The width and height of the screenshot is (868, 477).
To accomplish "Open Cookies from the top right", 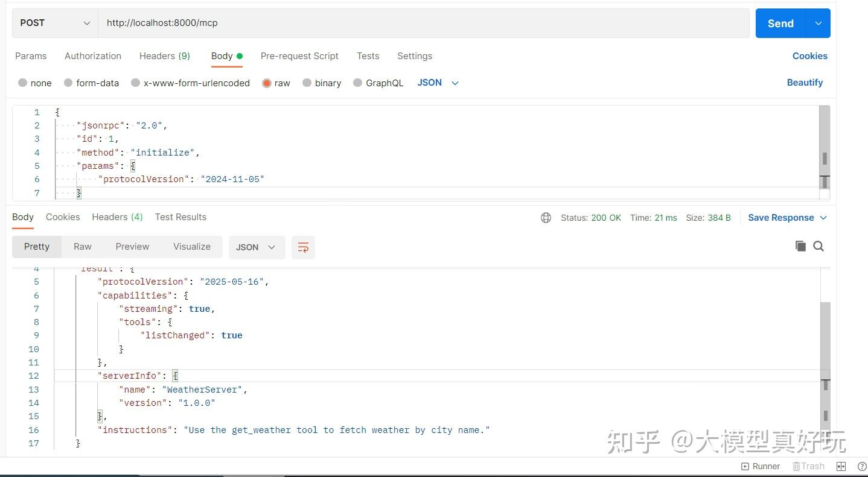I will point(809,55).
